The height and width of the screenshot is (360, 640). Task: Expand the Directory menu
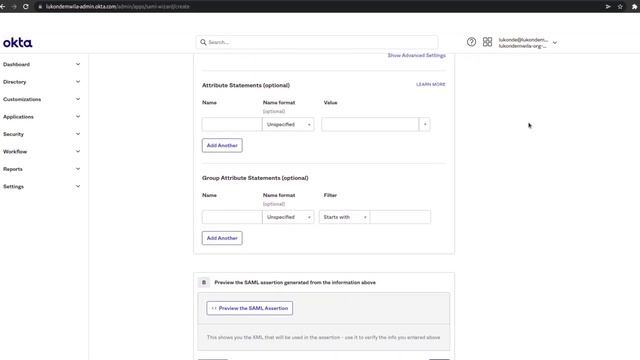(x=78, y=82)
